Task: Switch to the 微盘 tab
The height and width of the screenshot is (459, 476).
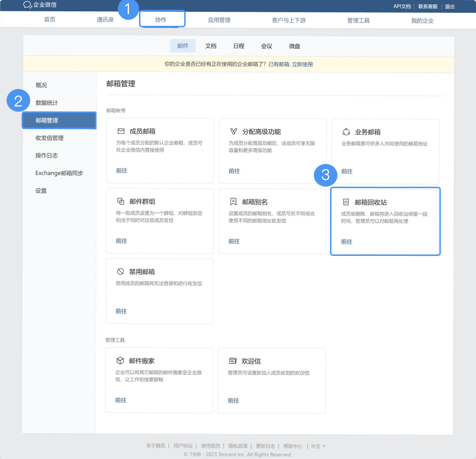Action: click(295, 46)
